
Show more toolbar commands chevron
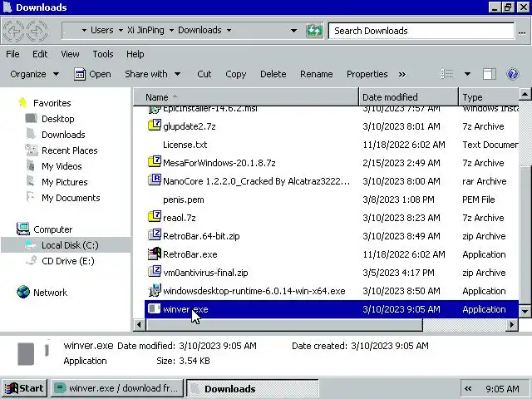click(402, 74)
